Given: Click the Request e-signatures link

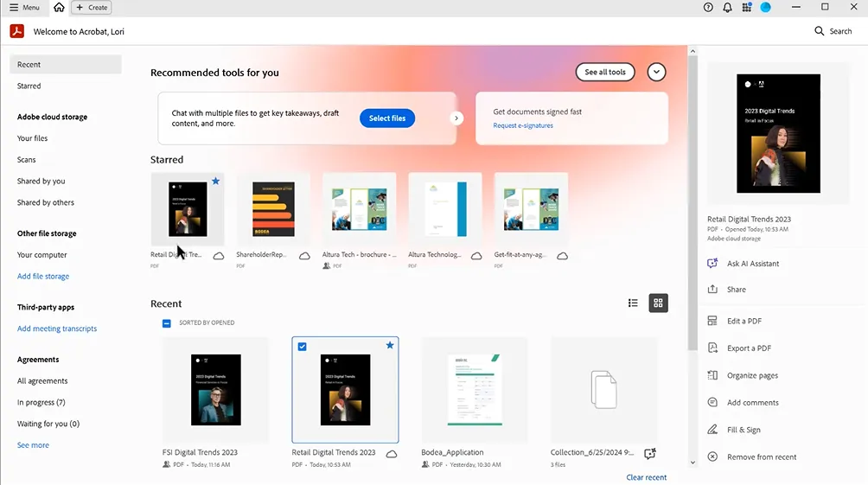Looking at the screenshot, I should pyautogui.click(x=523, y=125).
